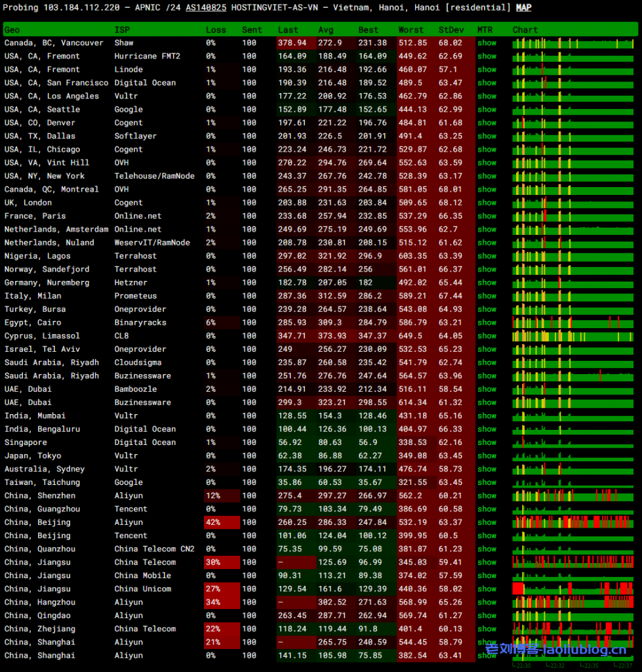The height and width of the screenshot is (672, 642).
Task: Click the StDev column header
Action: (x=451, y=30)
